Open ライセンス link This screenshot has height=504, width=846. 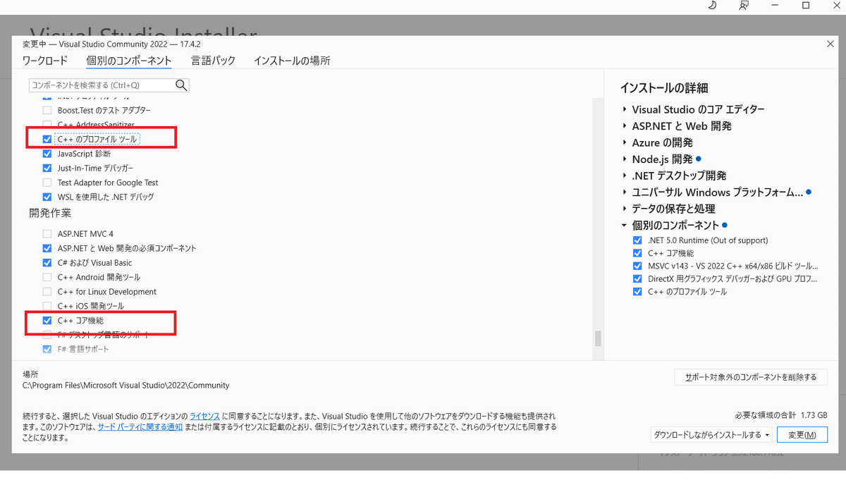pyautogui.click(x=204, y=417)
